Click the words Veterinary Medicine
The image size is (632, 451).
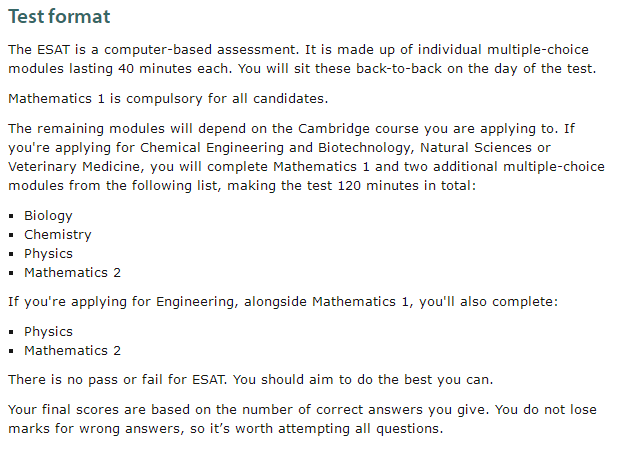74,167
